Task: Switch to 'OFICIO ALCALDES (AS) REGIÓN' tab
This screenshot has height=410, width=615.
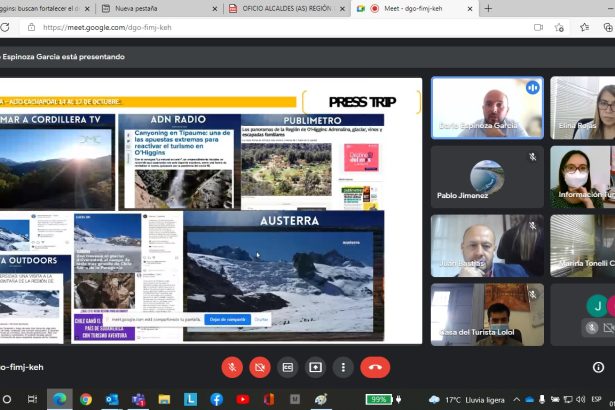Action: coord(286,8)
